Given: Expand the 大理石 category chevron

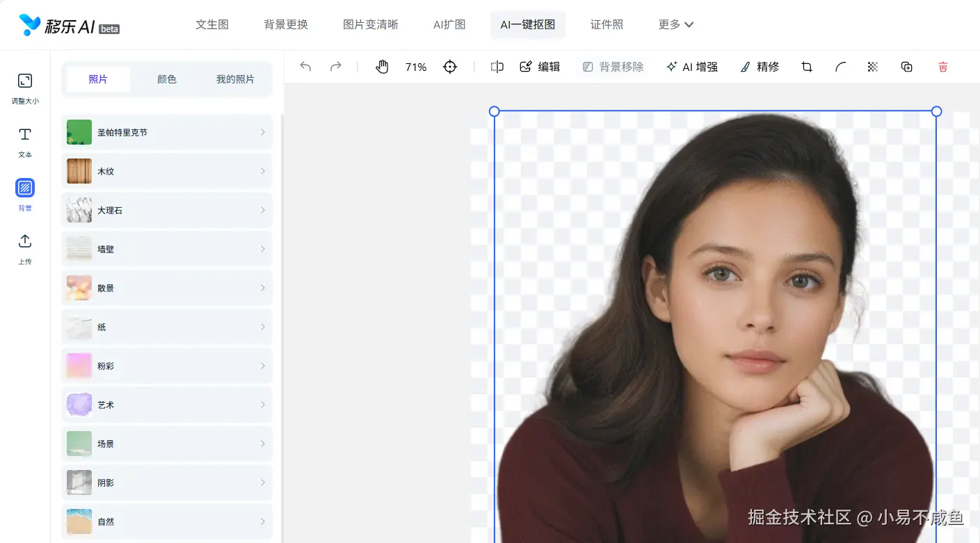Looking at the screenshot, I should click(262, 210).
